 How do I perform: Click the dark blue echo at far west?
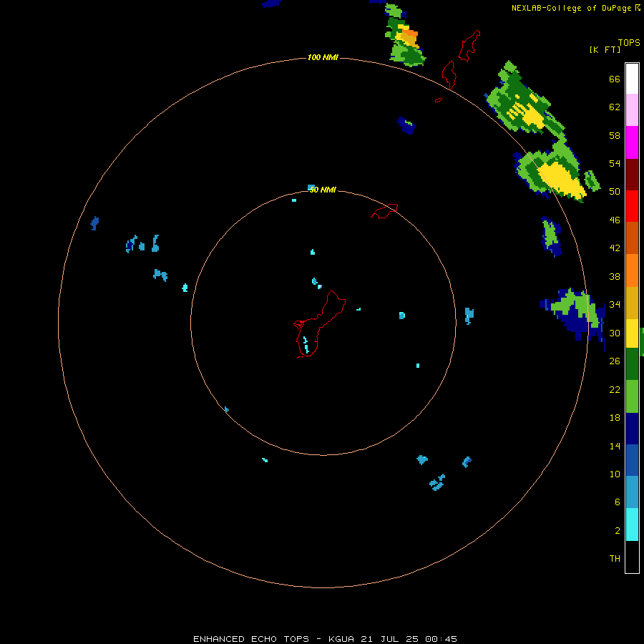[94, 223]
